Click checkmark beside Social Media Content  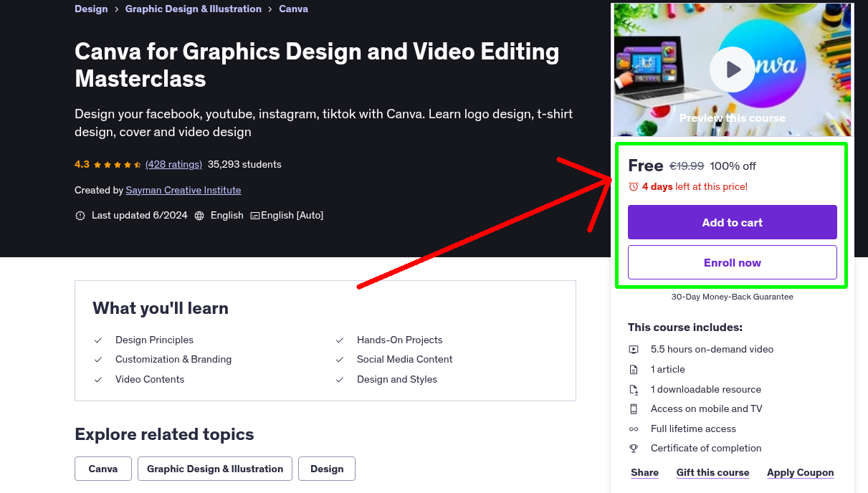[x=340, y=360]
